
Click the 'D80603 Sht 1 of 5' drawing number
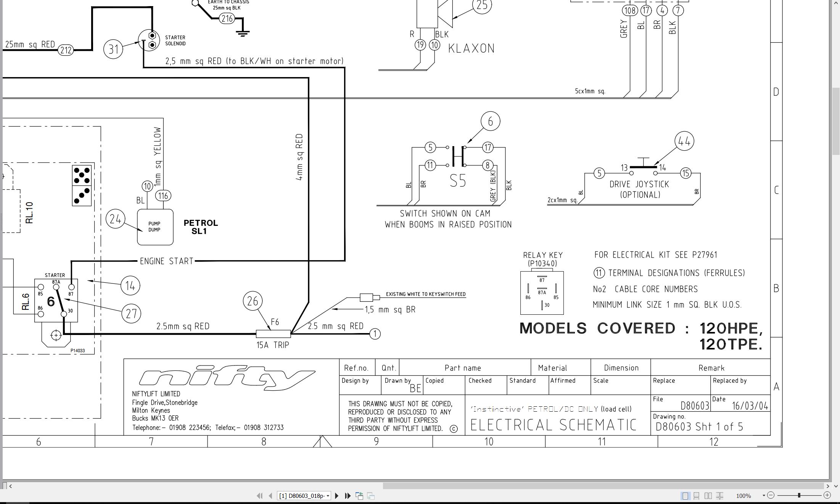(699, 427)
